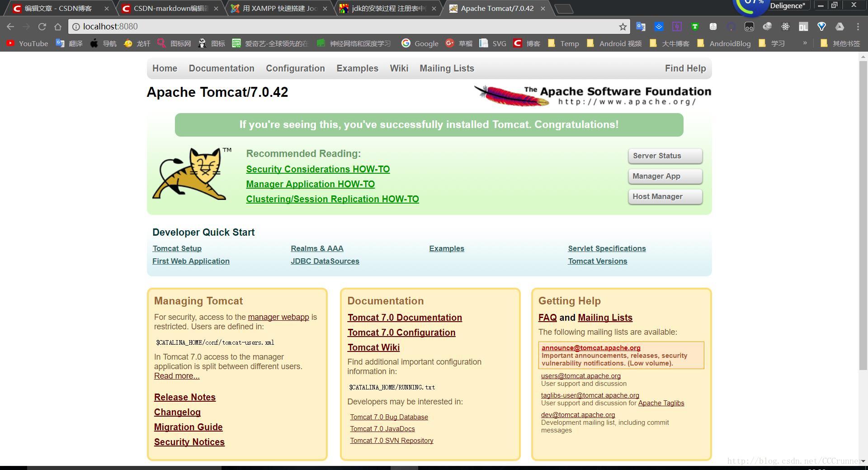Click the Apache Software Foundation feather logo
This screenshot has height=470, width=868.
coord(592,95)
